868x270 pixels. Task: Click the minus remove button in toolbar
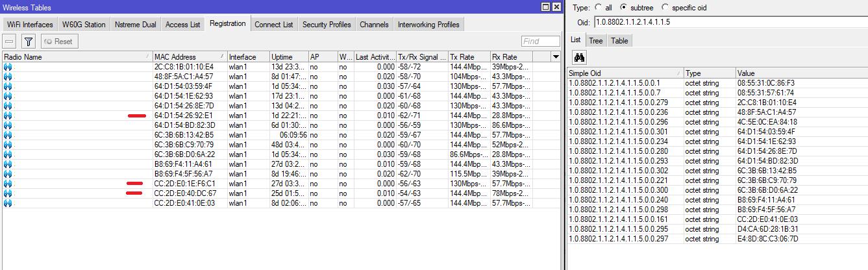coord(10,41)
